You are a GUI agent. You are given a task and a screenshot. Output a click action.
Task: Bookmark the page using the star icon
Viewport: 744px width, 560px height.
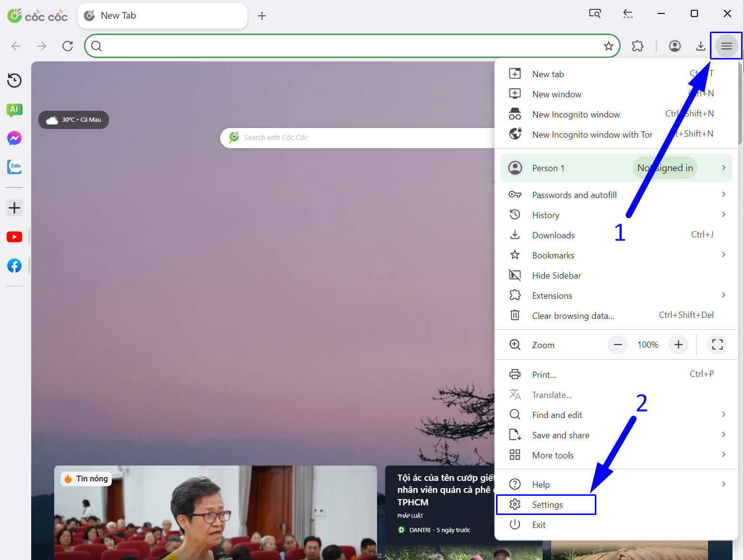pyautogui.click(x=608, y=46)
